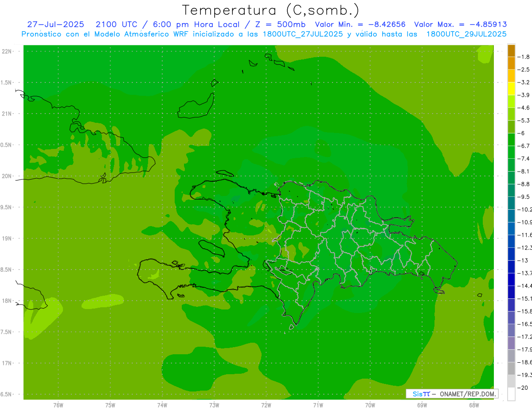
Task: Click the '-9.5' colorbar value
Action: point(523,197)
